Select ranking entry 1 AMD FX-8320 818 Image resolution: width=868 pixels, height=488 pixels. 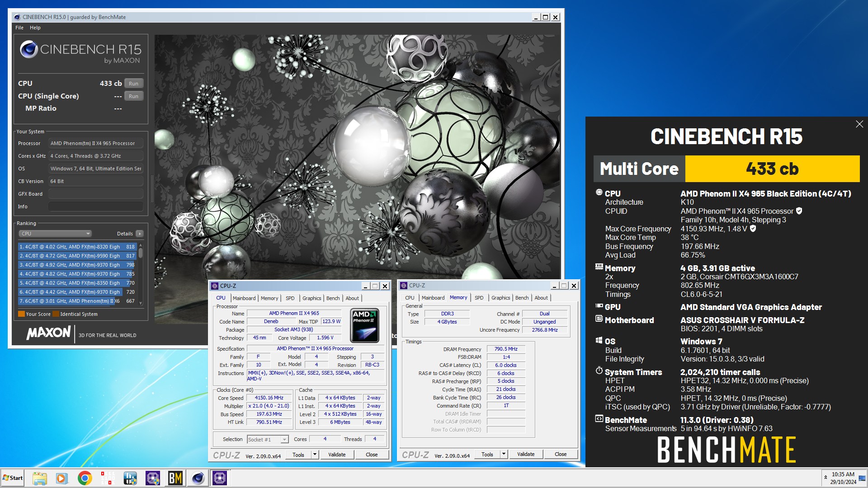77,247
